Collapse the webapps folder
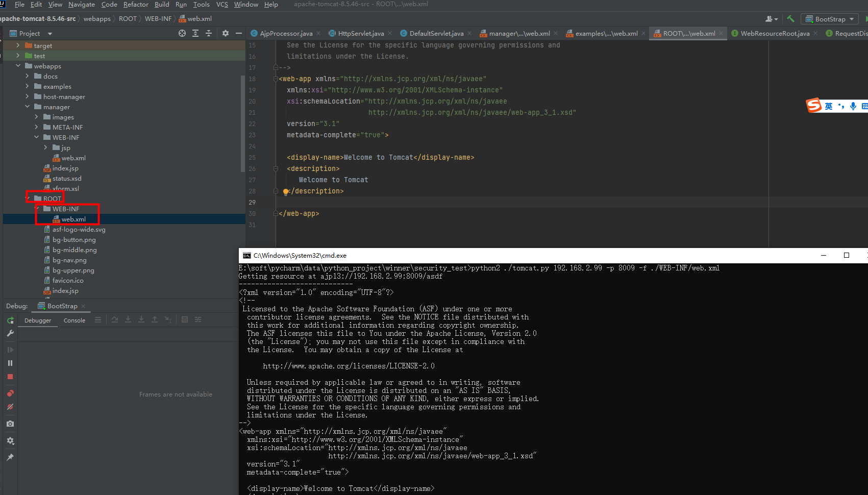868x495 pixels. [18, 66]
